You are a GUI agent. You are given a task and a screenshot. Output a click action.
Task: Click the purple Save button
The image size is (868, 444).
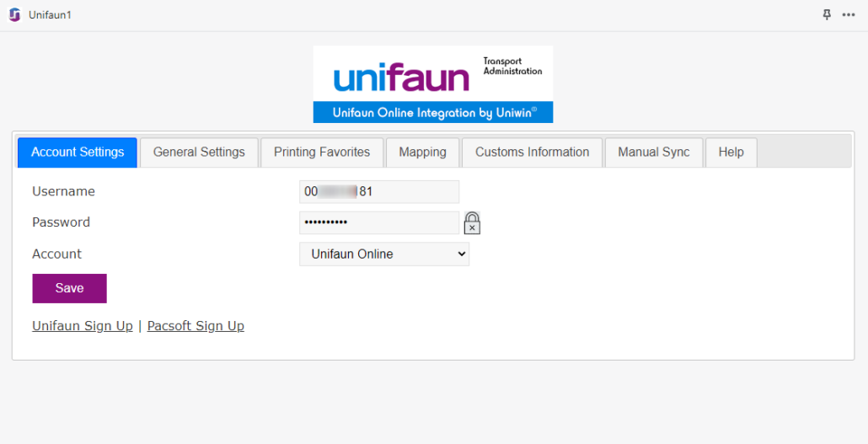(x=69, y=288)
